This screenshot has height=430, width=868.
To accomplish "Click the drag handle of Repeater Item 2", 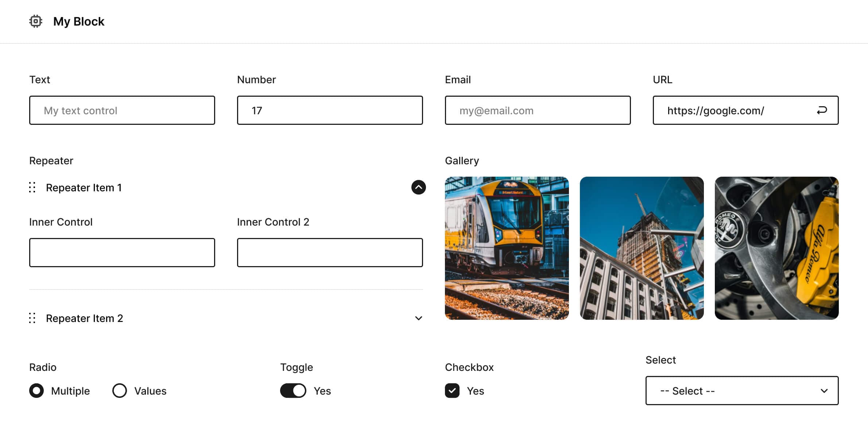I will pos(32,318).
